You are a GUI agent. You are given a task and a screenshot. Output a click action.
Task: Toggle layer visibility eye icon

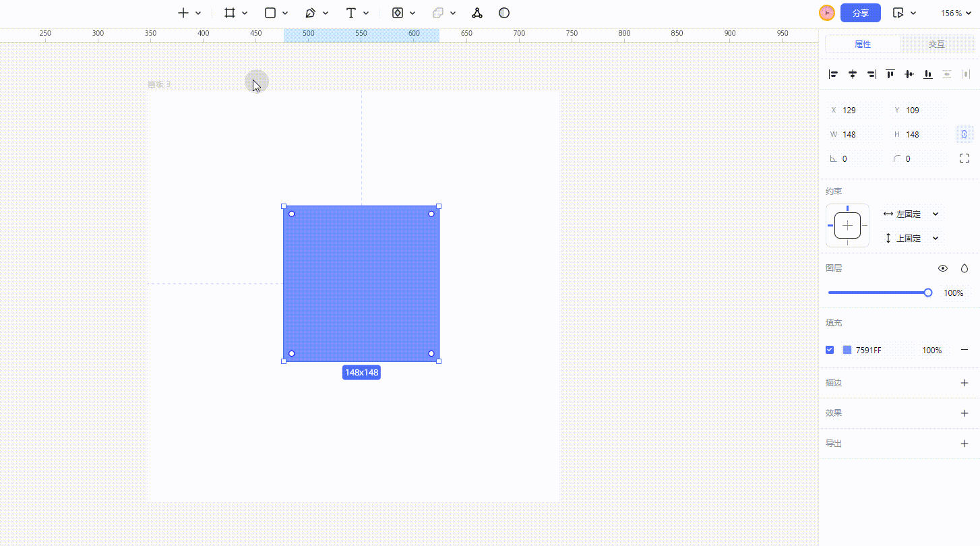943,268
